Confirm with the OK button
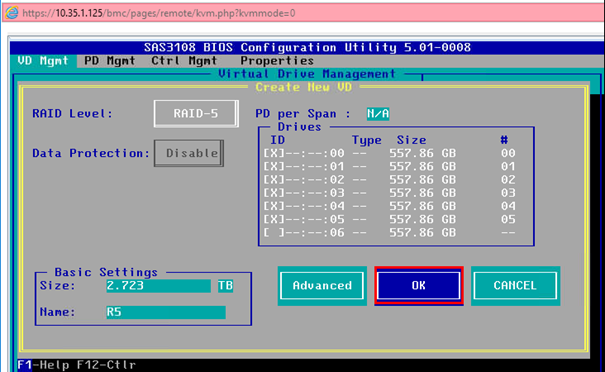The image size is (605, 372). pyautogui.click(x=419, y=286)
